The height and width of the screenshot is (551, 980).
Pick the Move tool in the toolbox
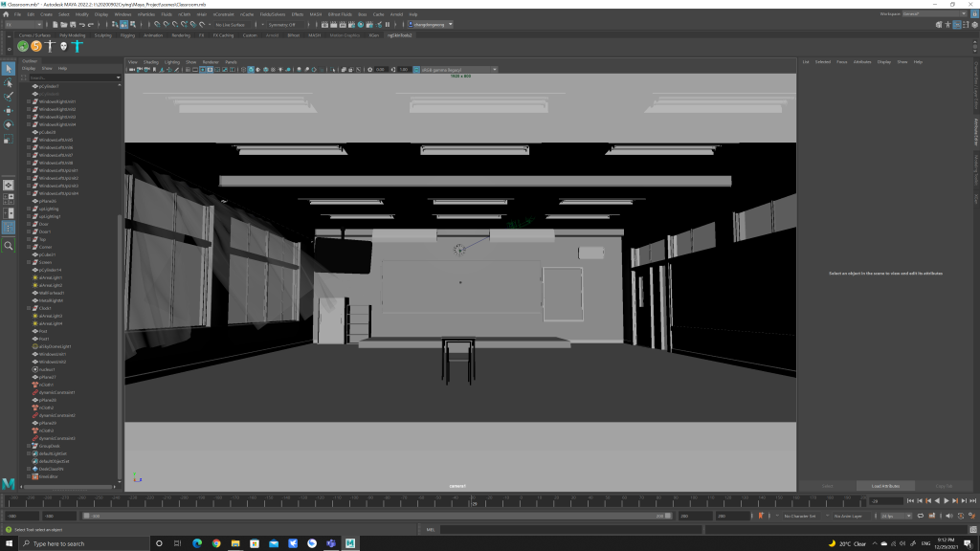click(9, 111)
